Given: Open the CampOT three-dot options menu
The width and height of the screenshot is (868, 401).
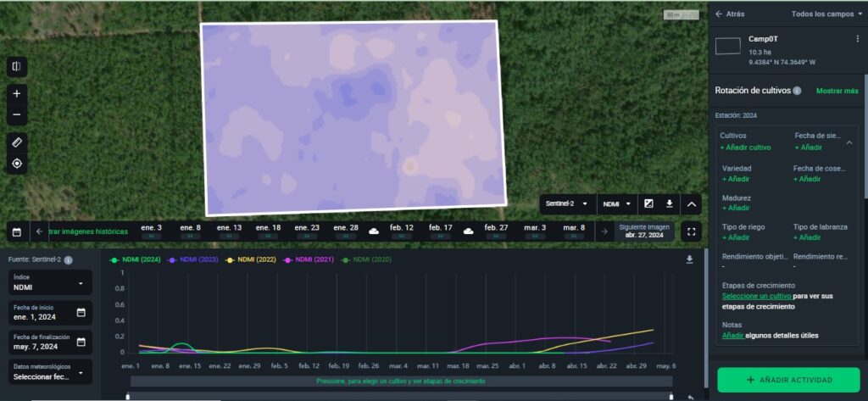Looking at the screenshot, I should (x=857, y=39).
